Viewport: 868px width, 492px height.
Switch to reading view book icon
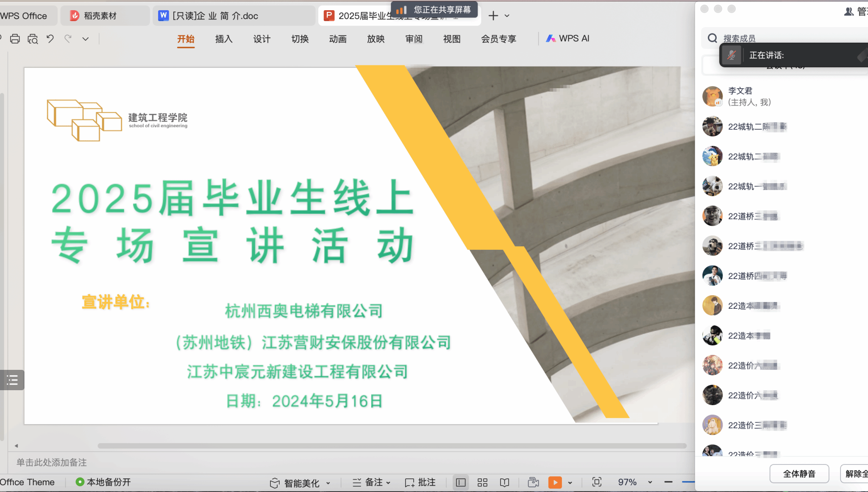point(504,482)
